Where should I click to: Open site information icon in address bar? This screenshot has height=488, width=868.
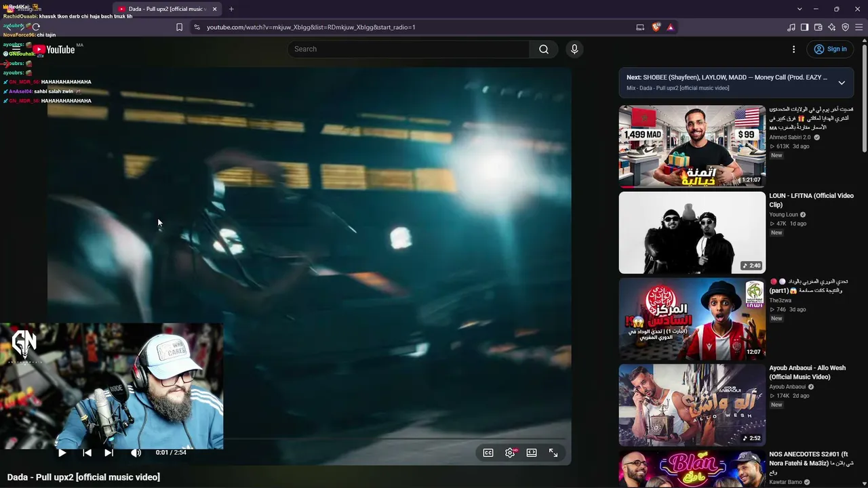[197, 27]
